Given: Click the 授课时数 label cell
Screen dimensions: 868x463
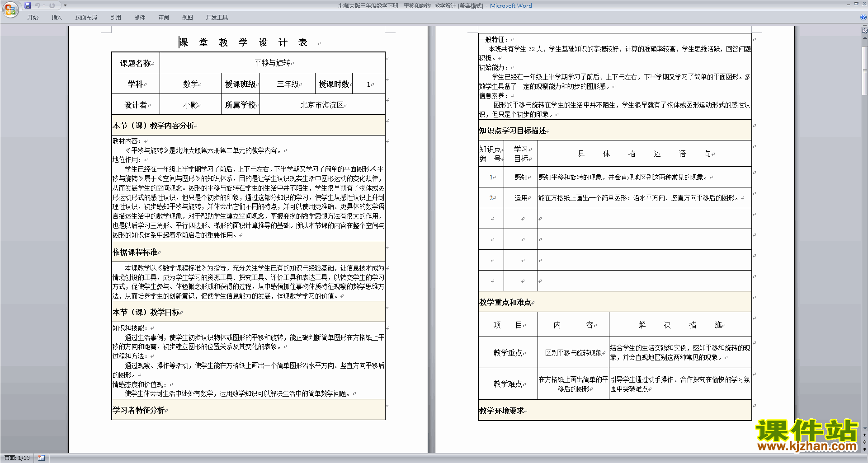Looking at the screenshot, I should (x=334, y=84).
